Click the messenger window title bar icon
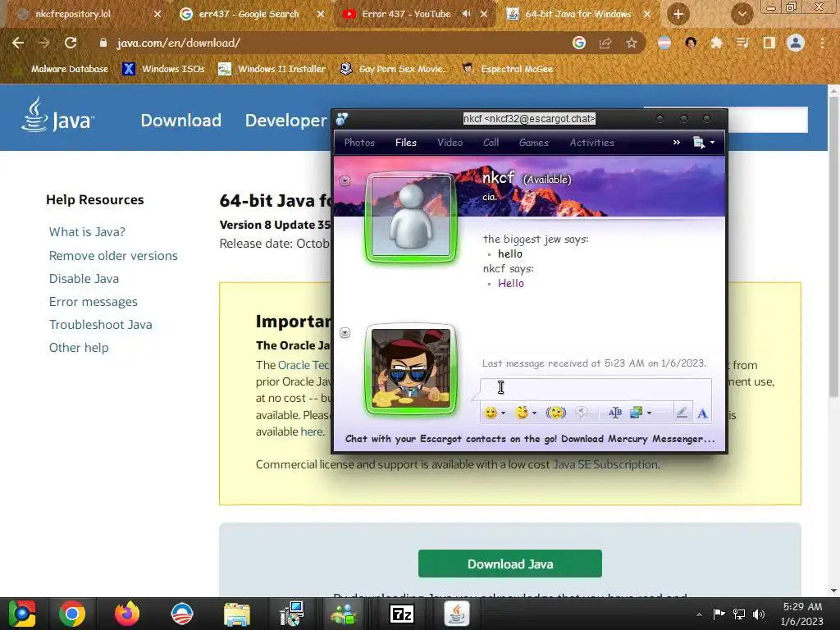The height and width of the screenshot is (630, 840). pyautogui.click(x=342, y=119)
